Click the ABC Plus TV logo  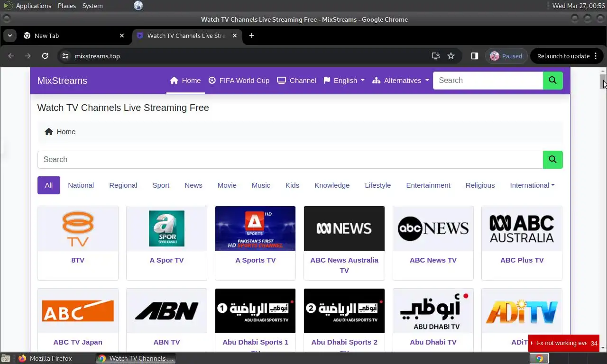[x=522, y=228]
